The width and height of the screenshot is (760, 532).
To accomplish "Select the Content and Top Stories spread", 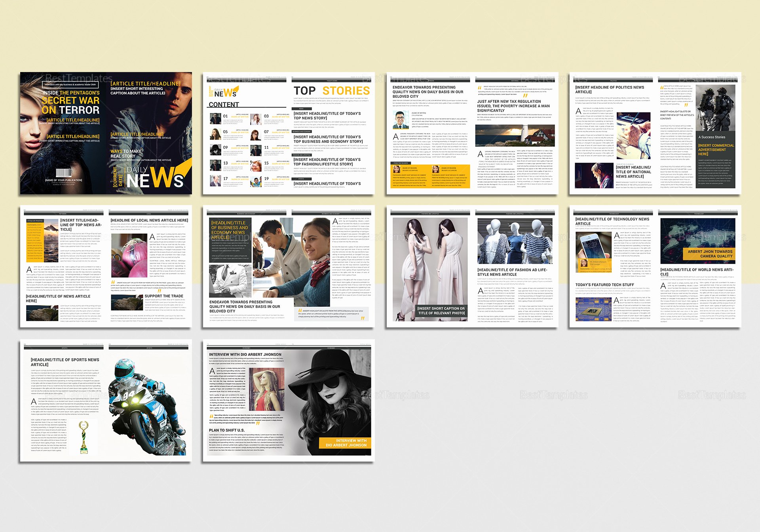I will click(x=288, y=133).
